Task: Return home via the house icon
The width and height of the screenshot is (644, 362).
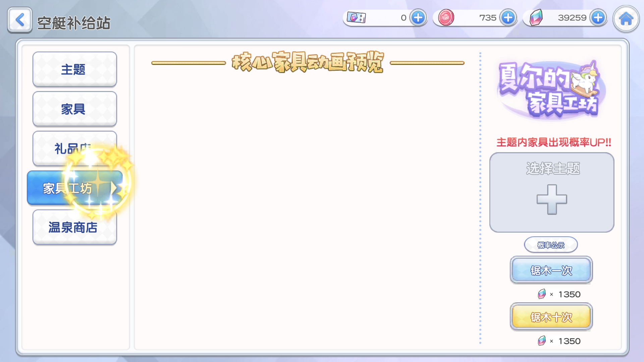Action: (x=626, y=19)
